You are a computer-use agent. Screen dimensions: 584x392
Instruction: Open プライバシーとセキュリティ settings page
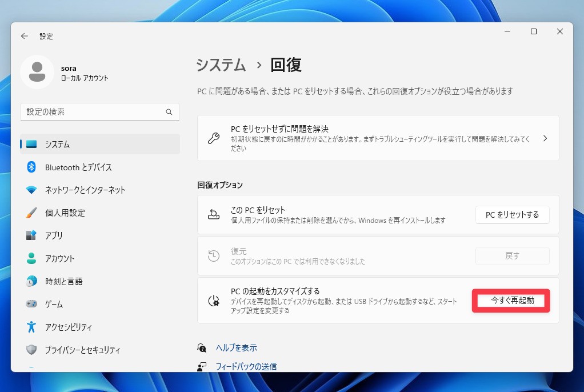100,350
